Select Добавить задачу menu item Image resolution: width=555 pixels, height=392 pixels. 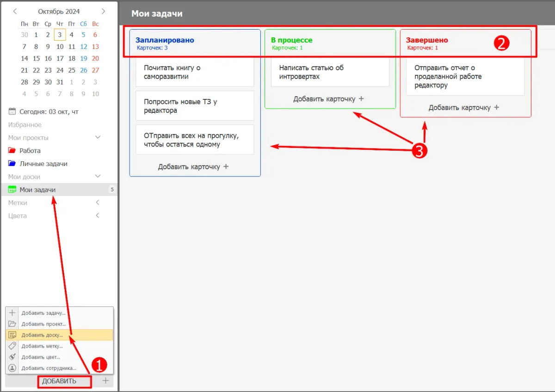click(x=43, y=313)
